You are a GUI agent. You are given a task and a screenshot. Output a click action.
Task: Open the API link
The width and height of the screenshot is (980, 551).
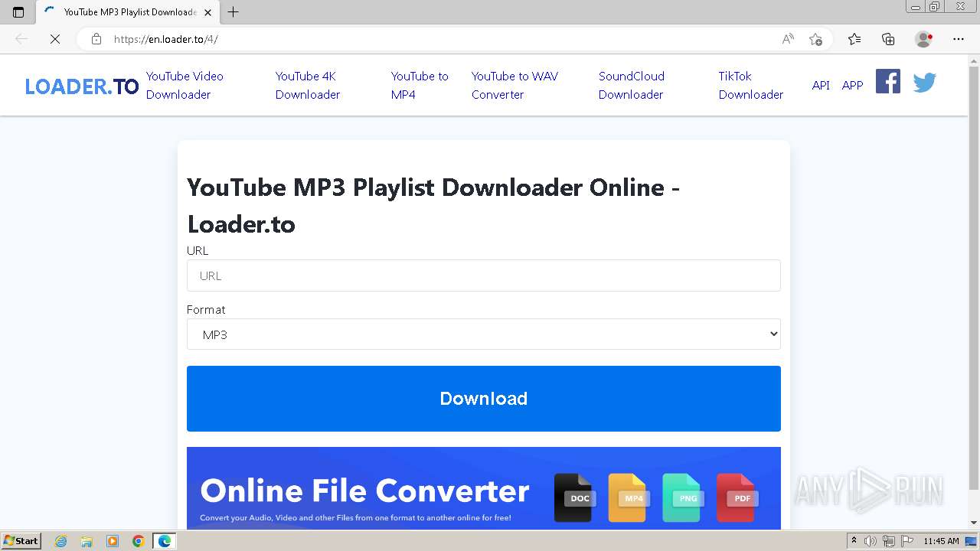821,86
